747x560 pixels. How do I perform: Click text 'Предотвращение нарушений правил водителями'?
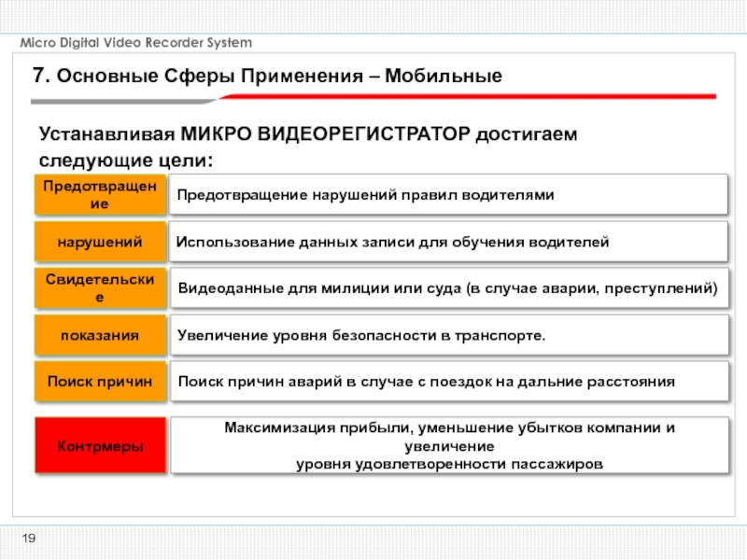(365, 195)
